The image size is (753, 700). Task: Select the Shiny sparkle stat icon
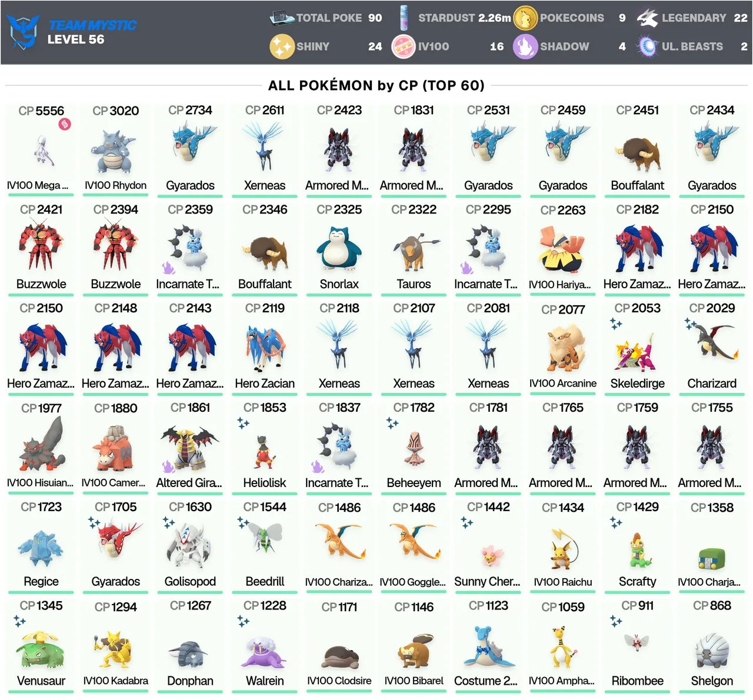coord(281,46)
